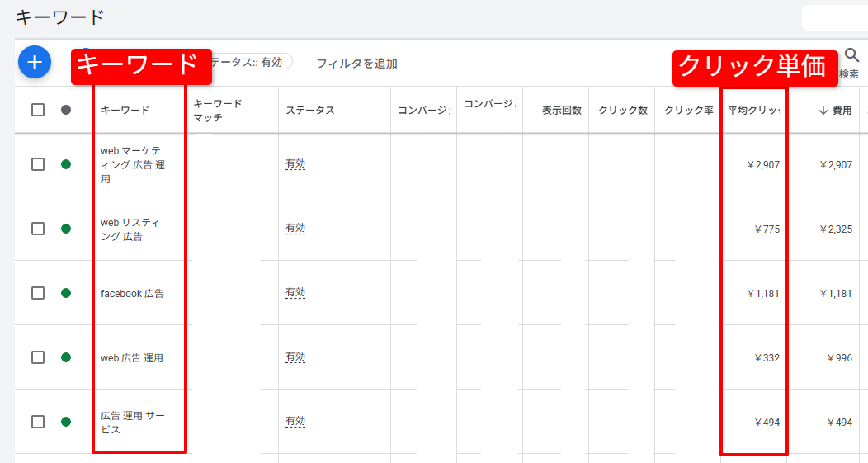Screen dimensions: 868x463
Task: Click the grey status dot header icon
Action: (66, 110)
